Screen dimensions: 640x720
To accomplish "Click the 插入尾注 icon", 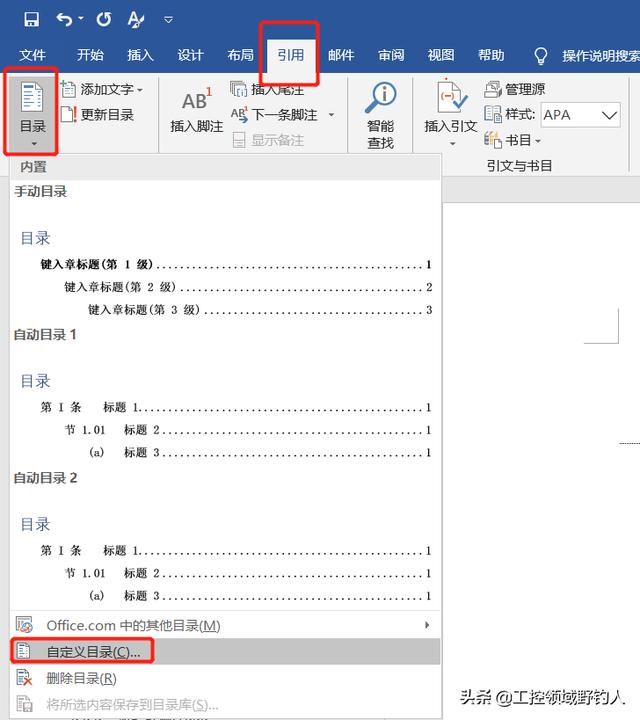I will [x=238, y=89].
